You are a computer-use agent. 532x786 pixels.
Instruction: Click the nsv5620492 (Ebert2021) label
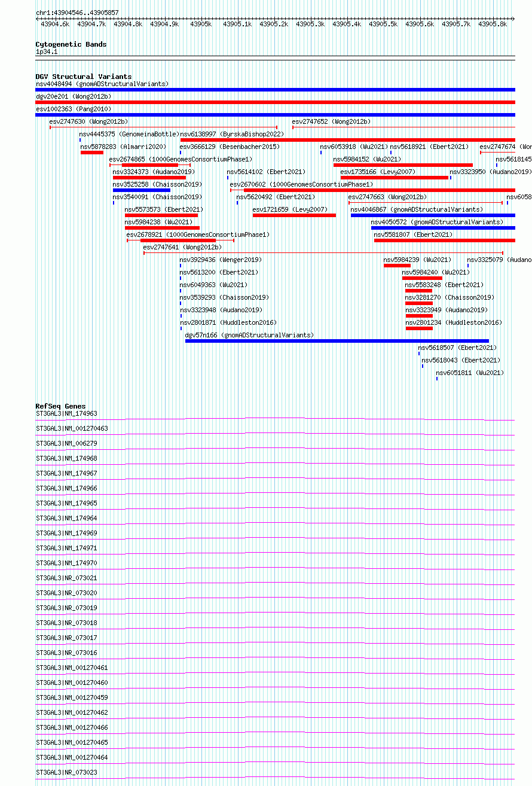pyautogui.click(x=276, y=197)
